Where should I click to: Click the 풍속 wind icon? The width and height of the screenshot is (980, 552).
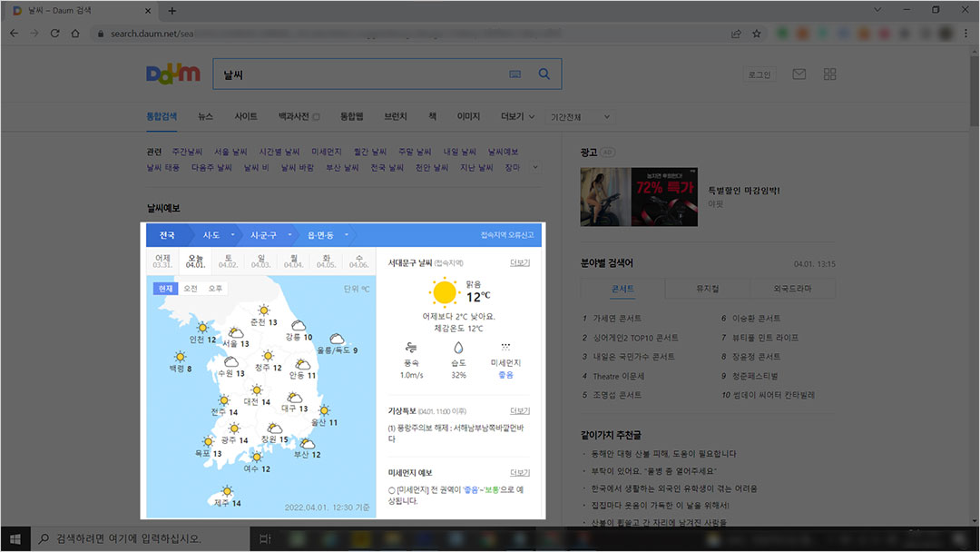point(411,348)
